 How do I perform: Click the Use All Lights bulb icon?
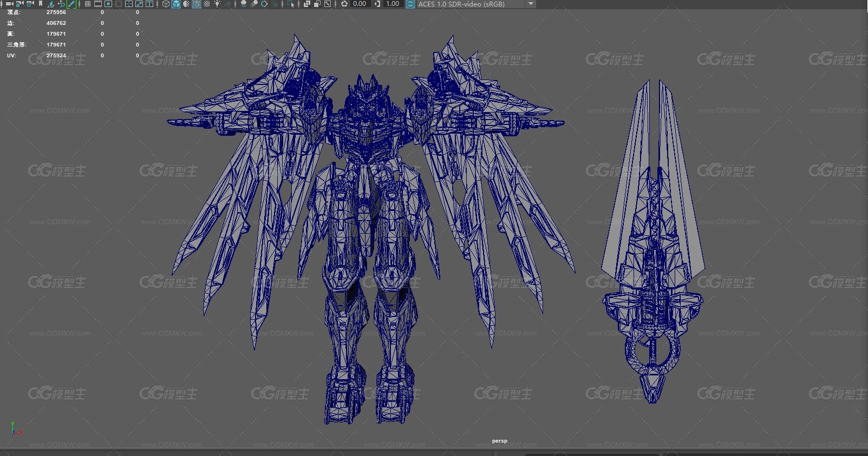217,4
